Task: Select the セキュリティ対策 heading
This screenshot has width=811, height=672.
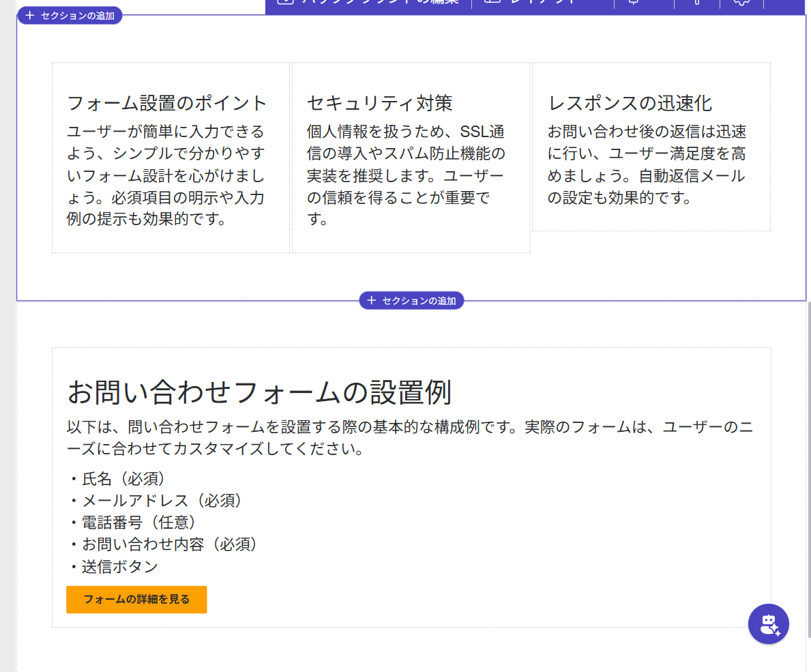Action: [x=380, y=103]
